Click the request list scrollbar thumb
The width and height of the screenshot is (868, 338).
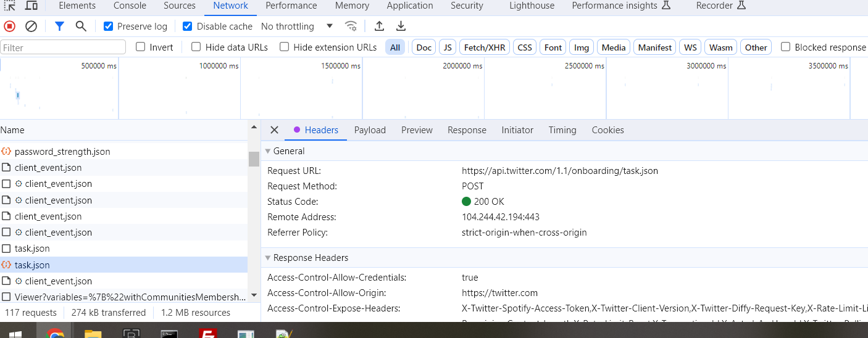coord(254,159)
